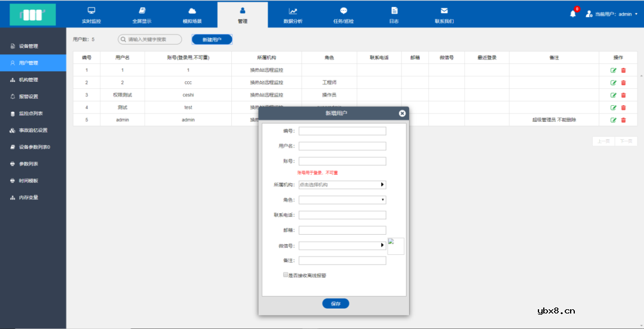
Task: Switch to the 任务/巡检 tab
Action: (343, 15)
